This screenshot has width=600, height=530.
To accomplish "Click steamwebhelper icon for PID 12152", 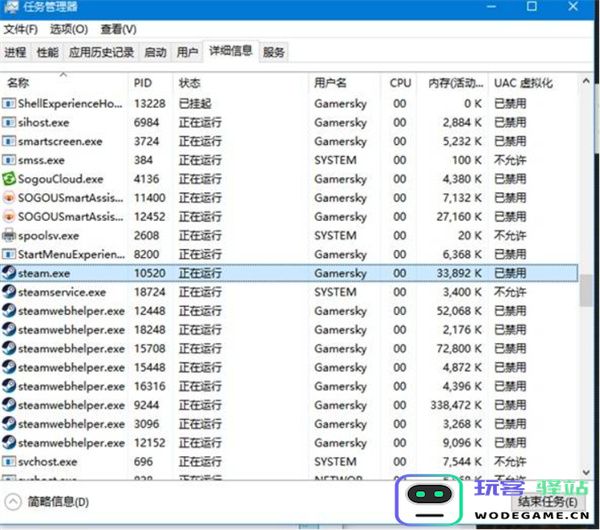I will pos(9,443).
